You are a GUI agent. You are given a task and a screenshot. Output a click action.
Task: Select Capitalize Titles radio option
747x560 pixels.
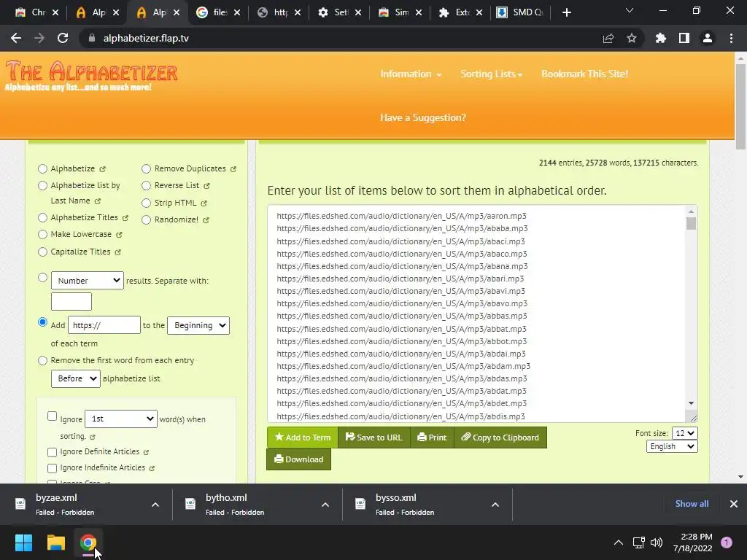coord(42,252)
